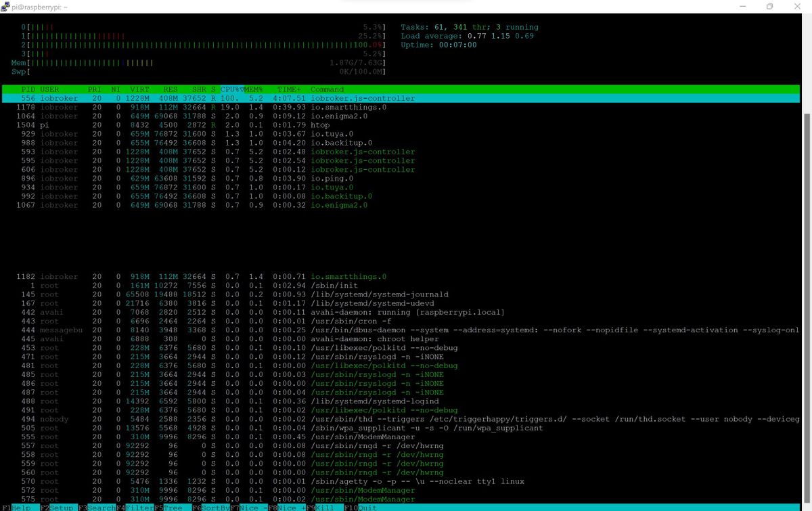
Task: Select the dbus-daemon process row
Action: coord(401,330)
